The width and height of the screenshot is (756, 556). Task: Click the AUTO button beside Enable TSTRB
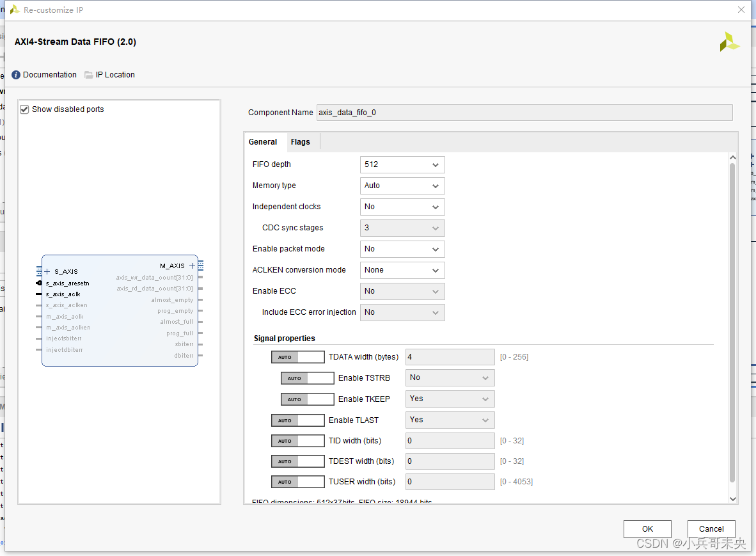pyautogui.click(x=307, y=377)
